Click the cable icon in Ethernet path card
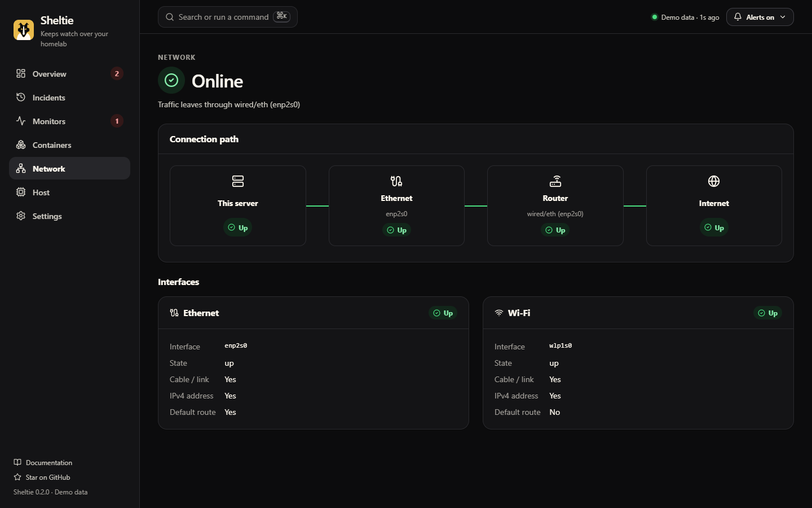 (x=396, y=181)
